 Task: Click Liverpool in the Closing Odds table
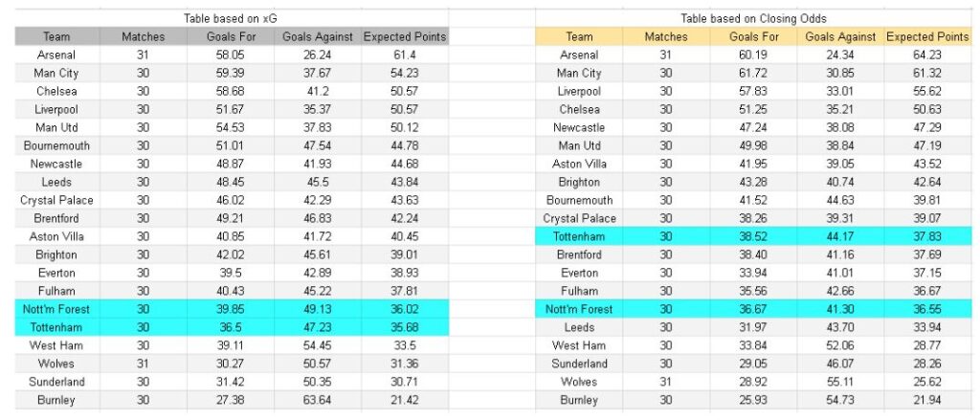point(579,91)
